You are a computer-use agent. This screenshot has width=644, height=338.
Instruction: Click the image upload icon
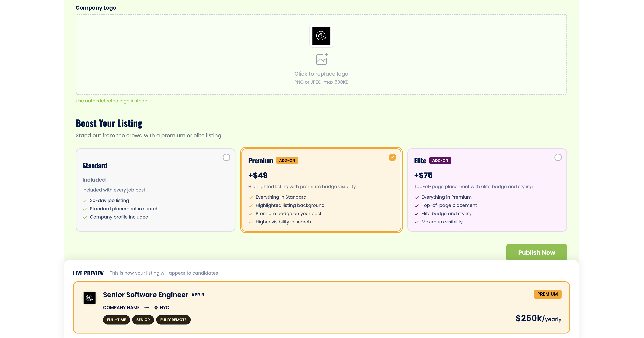[x=321, y=59]
